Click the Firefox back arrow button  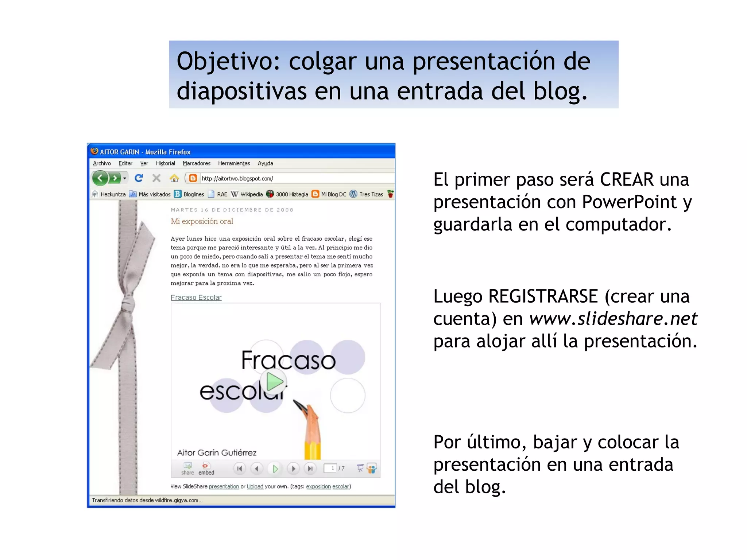pyautogui.click(x=100, y=178)
